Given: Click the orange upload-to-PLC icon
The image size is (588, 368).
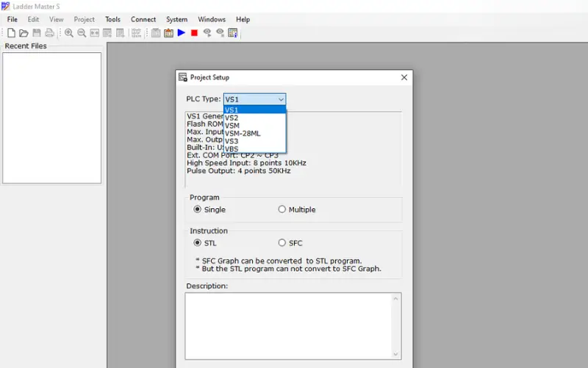Looking at the screenshot, I should point(169,33).
